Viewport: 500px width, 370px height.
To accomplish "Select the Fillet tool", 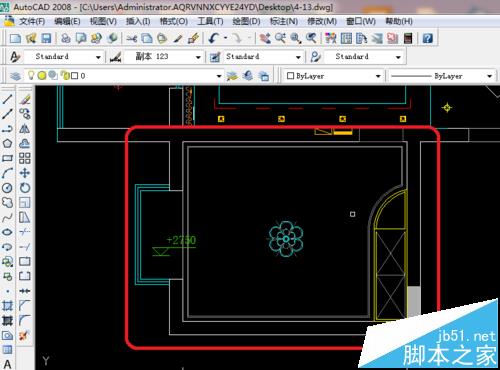I will tap(25, 320).
